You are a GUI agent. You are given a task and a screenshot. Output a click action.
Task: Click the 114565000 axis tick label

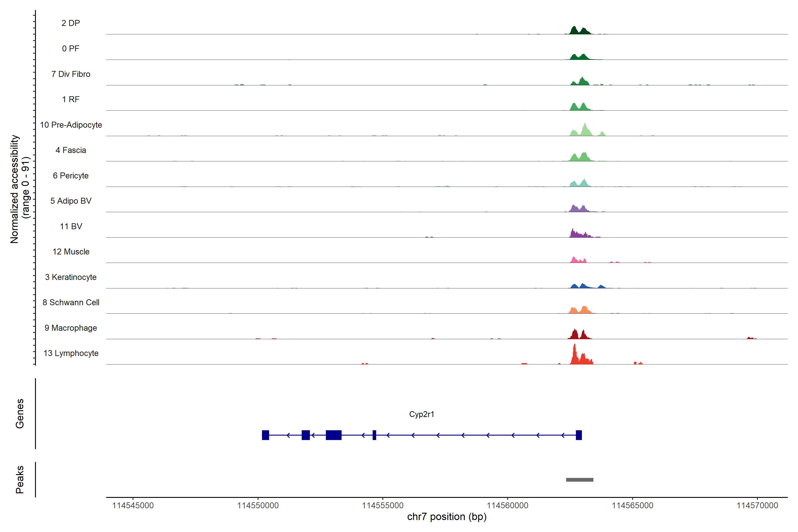(x=632, y=506)
